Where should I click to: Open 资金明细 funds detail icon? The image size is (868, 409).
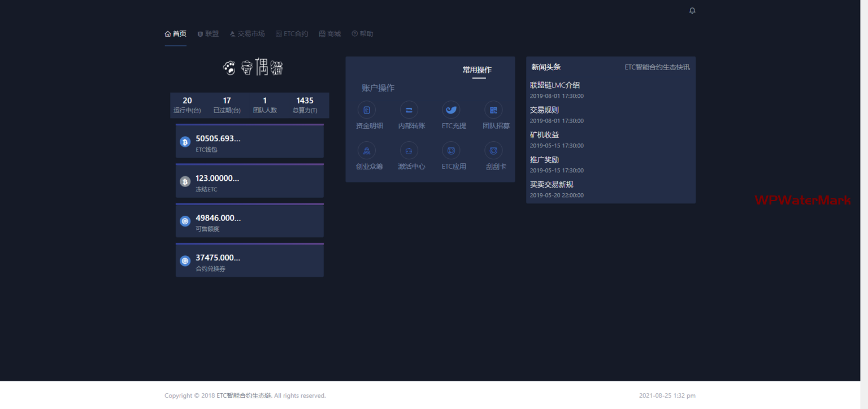[367, 110]
